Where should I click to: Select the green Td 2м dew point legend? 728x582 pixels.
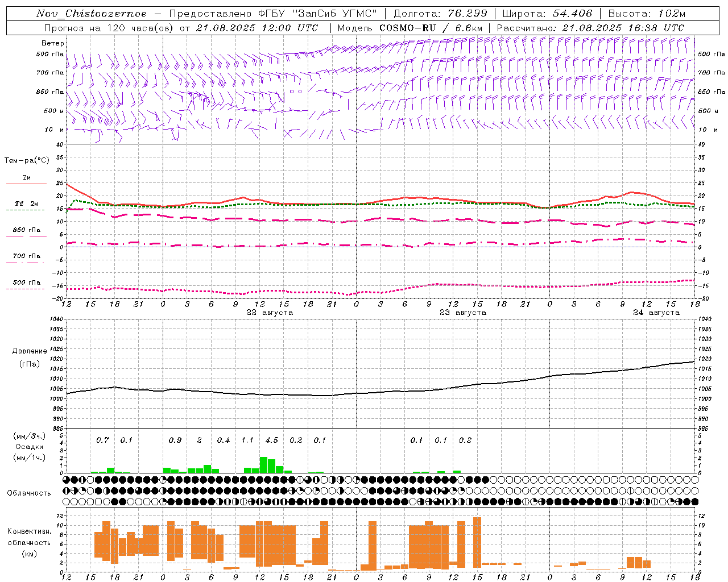tap(26, 207)
